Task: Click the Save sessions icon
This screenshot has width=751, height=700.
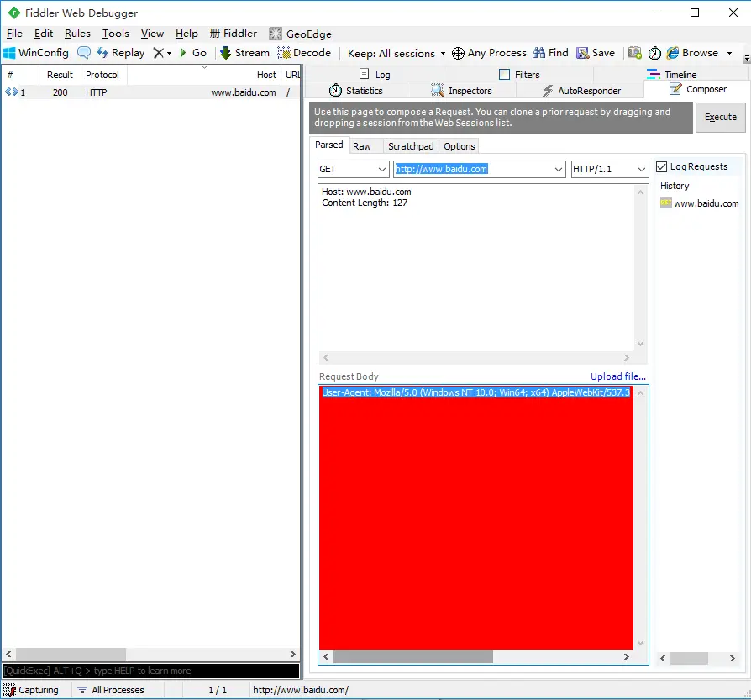Action: click(x=596, y=53)
